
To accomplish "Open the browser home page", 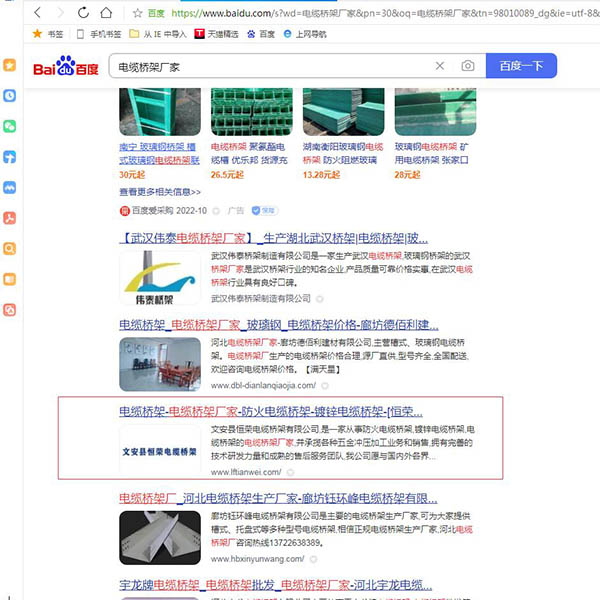I will 106,13.
